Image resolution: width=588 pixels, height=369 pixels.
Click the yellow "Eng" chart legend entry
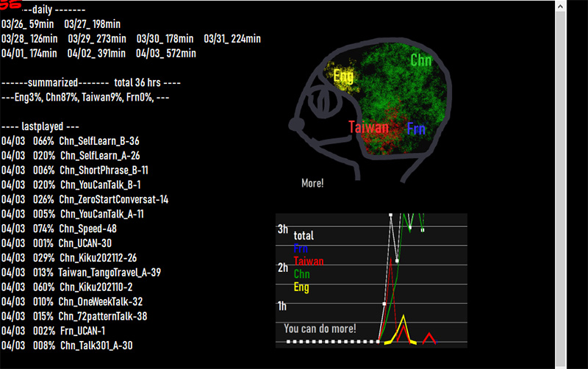point(301,287)
